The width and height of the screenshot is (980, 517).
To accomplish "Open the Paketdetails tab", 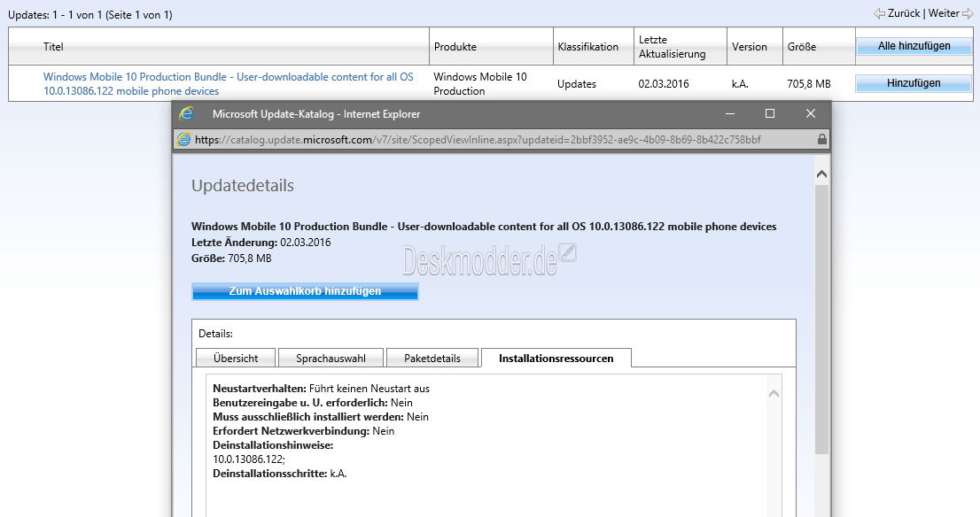I will pos(432,359).
